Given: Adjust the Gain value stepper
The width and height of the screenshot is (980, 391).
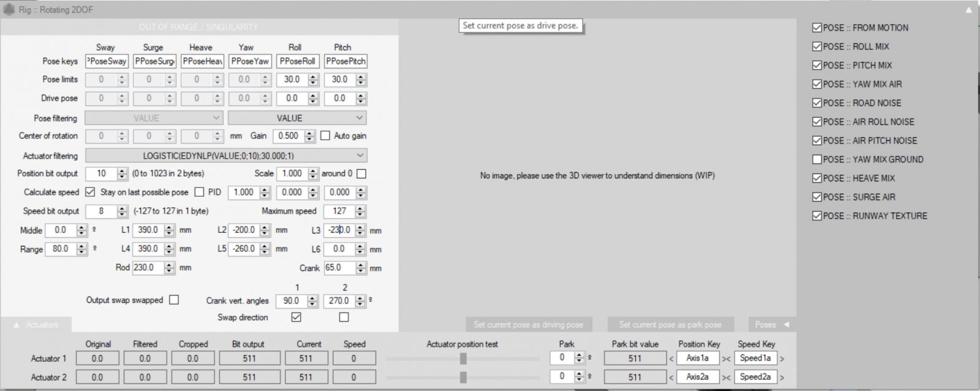Looking at the screenshot, I should tap(310, 136).
